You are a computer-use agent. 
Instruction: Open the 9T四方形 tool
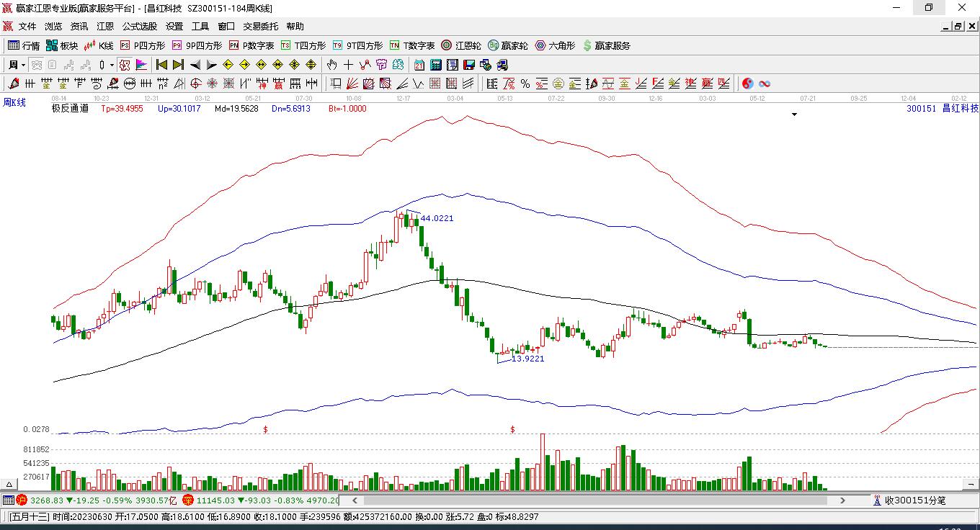[x=357, y=45]
